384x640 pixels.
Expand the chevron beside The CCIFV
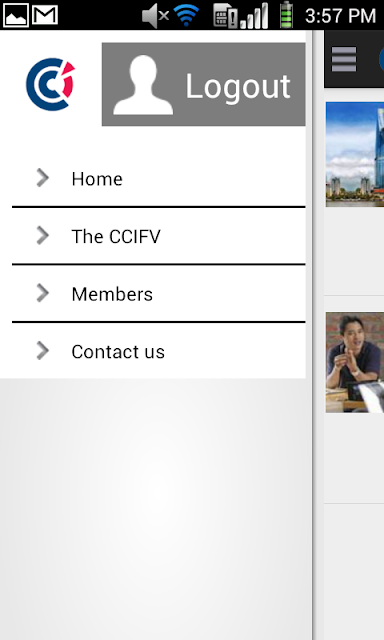[x=43, y=236]
